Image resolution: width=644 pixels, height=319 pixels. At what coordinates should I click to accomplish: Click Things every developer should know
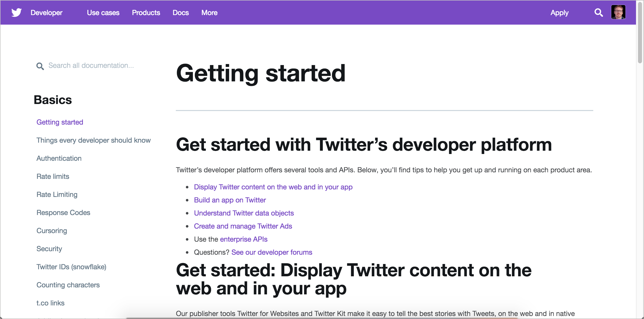[93, 140]
